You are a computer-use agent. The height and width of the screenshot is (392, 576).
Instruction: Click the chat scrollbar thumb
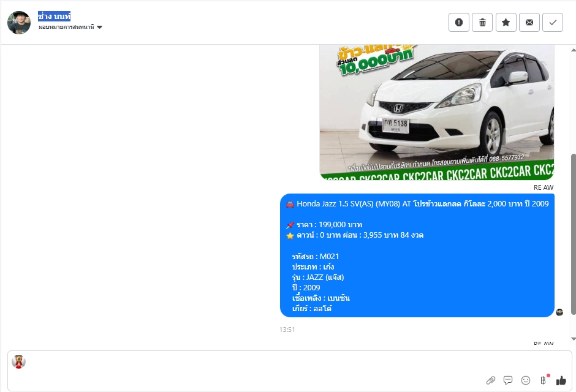click(x=573, y=233)
